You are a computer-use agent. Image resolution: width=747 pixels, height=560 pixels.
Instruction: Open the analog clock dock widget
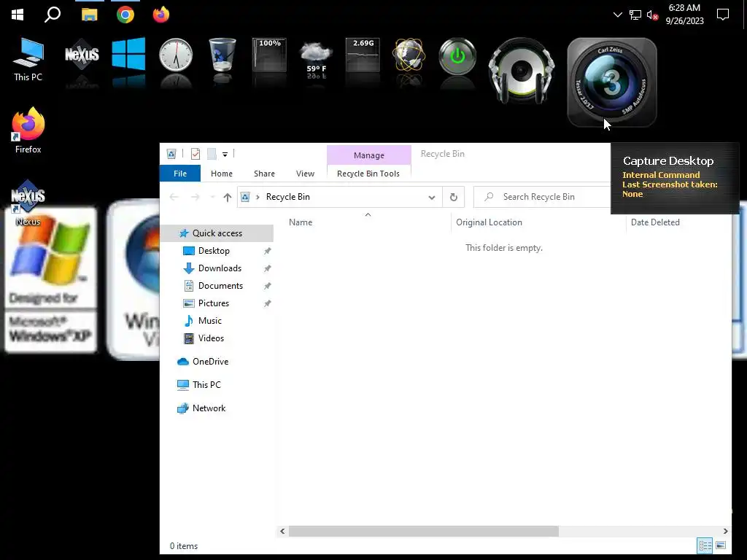point(176,55)
